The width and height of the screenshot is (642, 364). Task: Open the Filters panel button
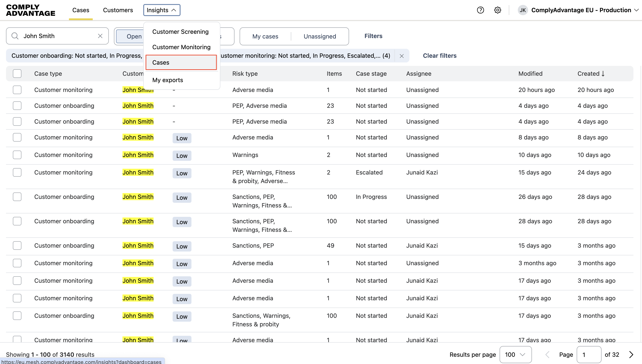pyautogui.click(x=373, y=36)
